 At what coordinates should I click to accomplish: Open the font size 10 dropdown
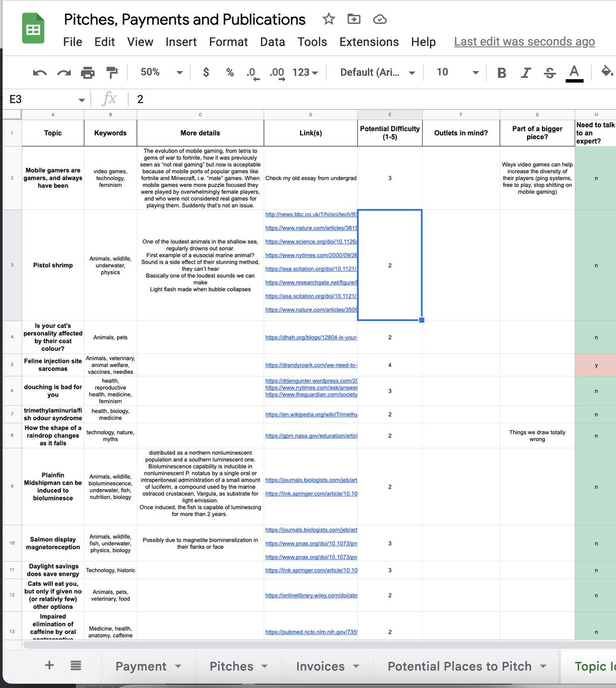(457, 72)
